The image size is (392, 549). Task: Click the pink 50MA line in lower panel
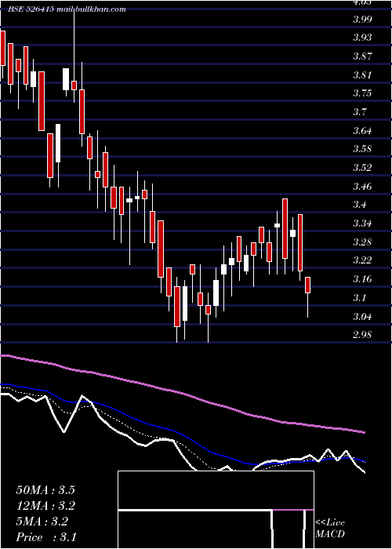(182, 393)
